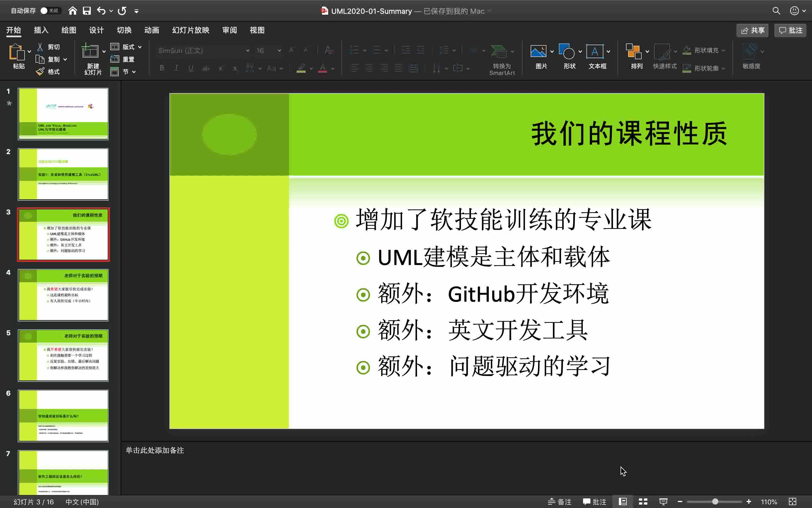
Task: Switch to Slide Sorter grid view icon
Action: [x=643, y=502]
